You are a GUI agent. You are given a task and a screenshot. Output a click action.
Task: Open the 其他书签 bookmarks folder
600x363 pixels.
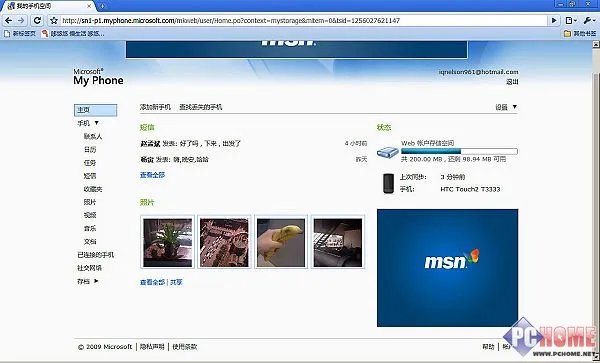click(x=580, y=34)
